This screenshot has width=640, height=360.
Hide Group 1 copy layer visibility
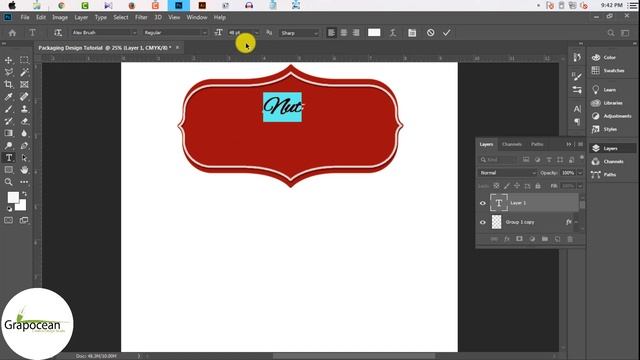483,222
